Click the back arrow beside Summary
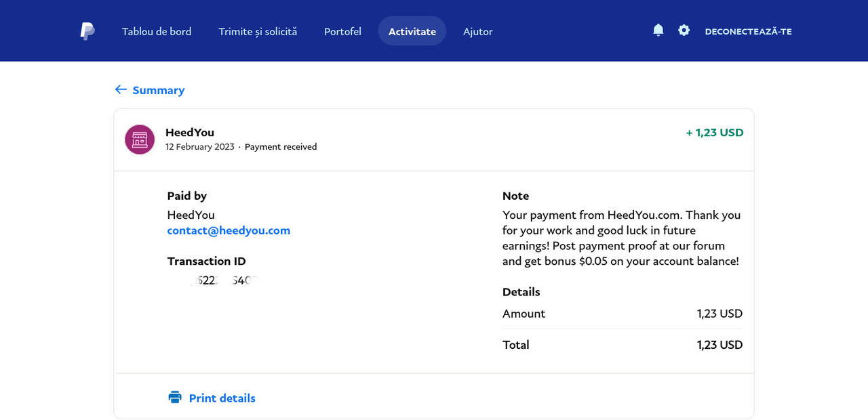The height and width of the screenshot is (420, 868). pos(121,89)
